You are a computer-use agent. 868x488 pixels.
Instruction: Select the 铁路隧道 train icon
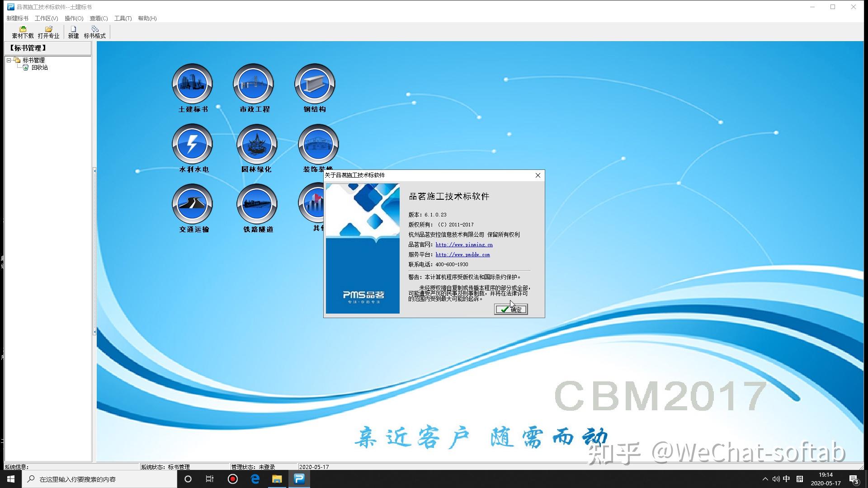257,204
